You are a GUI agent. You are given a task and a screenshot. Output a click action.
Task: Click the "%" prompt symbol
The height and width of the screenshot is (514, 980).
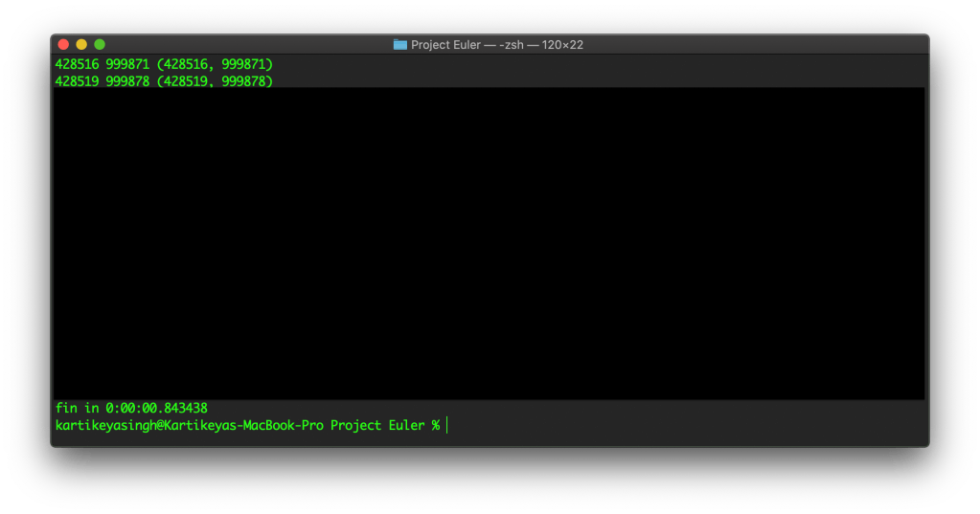click(x=435, y=425)
